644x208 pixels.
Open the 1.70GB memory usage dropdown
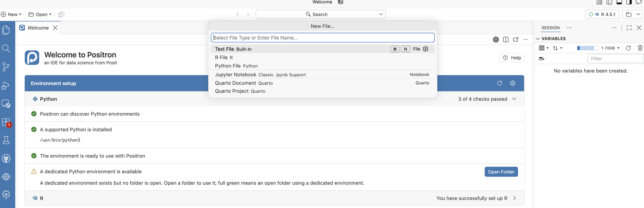click(610, 48)
